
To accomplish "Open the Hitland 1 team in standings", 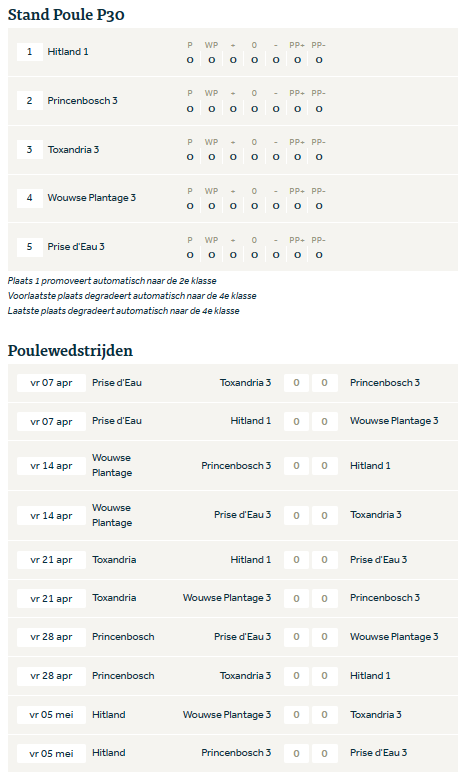I will (68, 51).
